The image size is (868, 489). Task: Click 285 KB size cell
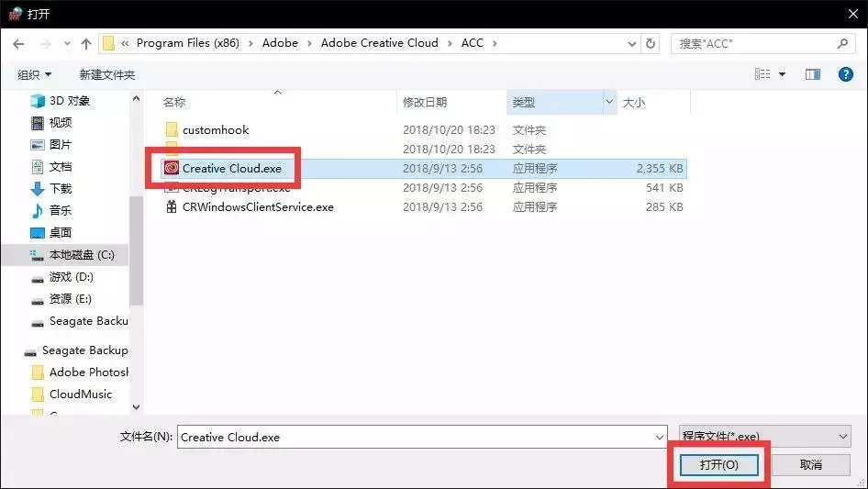pyautogui.click(x=664, y=207)
